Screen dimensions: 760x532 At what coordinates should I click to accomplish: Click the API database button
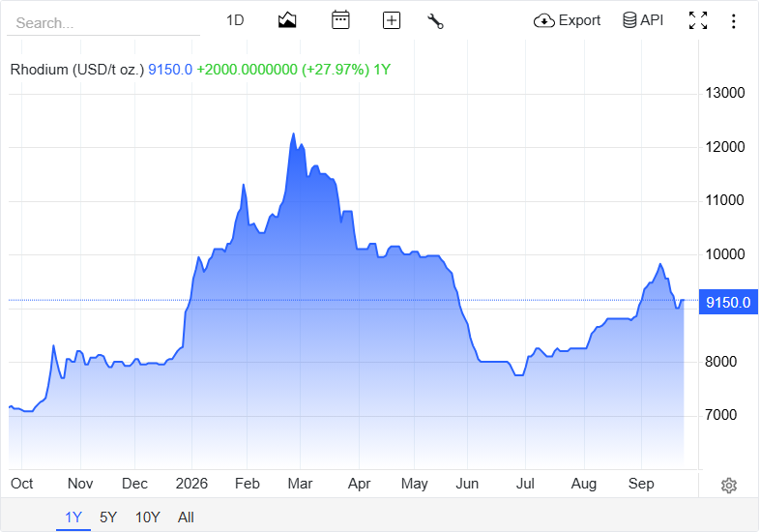pos(643,20)
